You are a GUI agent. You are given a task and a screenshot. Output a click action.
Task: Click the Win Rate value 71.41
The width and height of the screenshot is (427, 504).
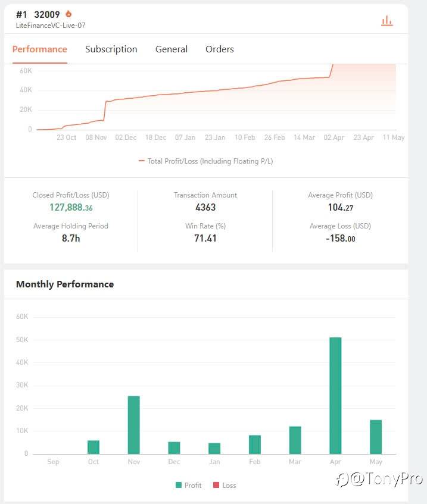[205, 239]
